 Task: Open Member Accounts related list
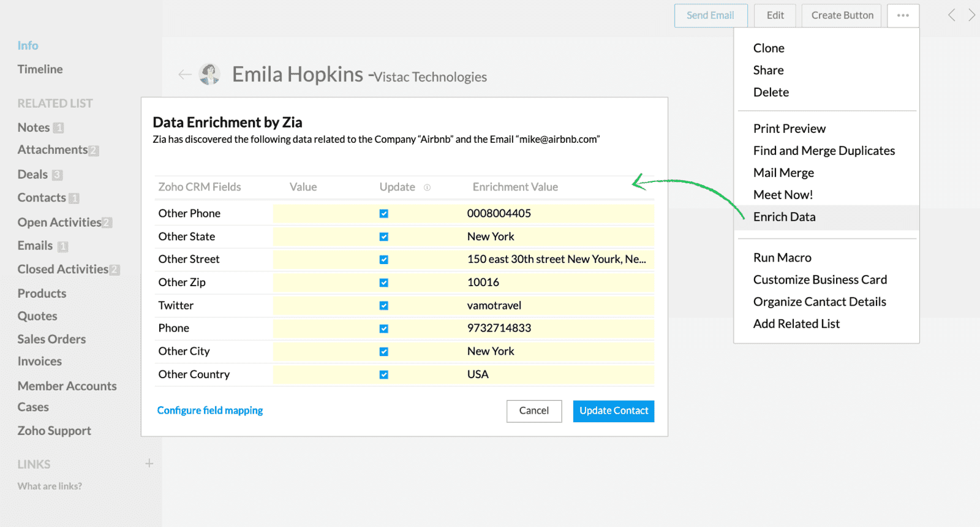point(67,386)
